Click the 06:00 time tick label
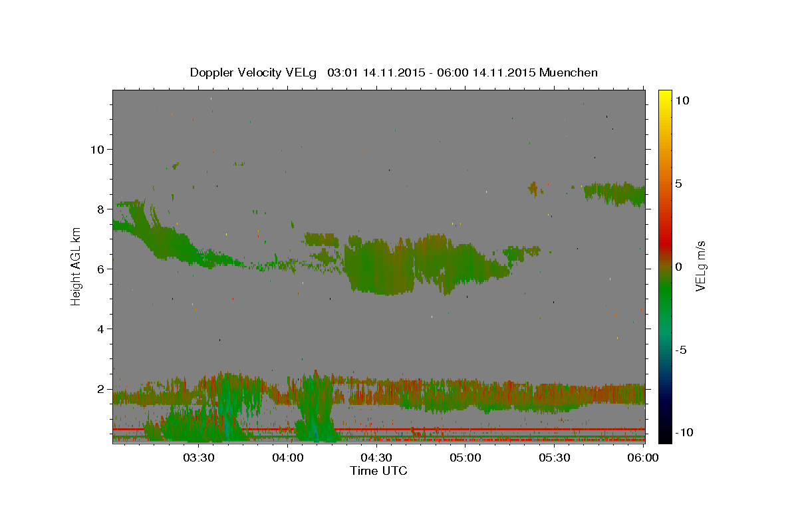The height and width of the screenshot is (532, 798). click(643, 458)
